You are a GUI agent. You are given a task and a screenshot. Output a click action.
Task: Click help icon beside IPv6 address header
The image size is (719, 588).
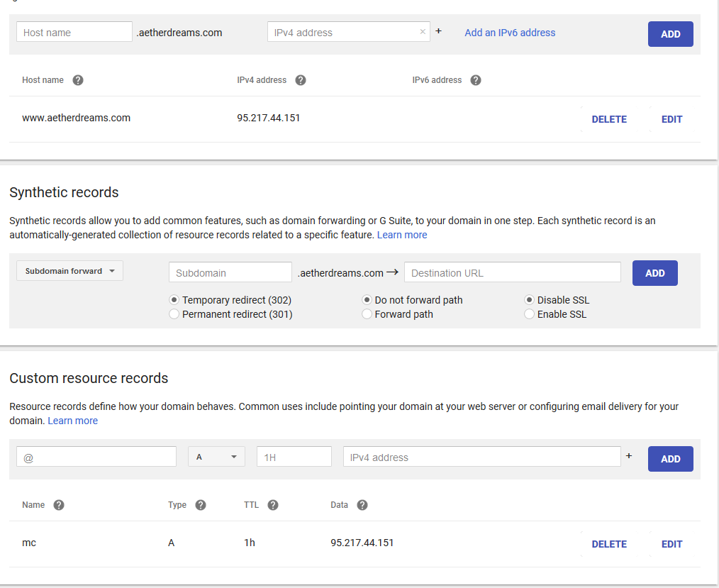pos(476,80)
